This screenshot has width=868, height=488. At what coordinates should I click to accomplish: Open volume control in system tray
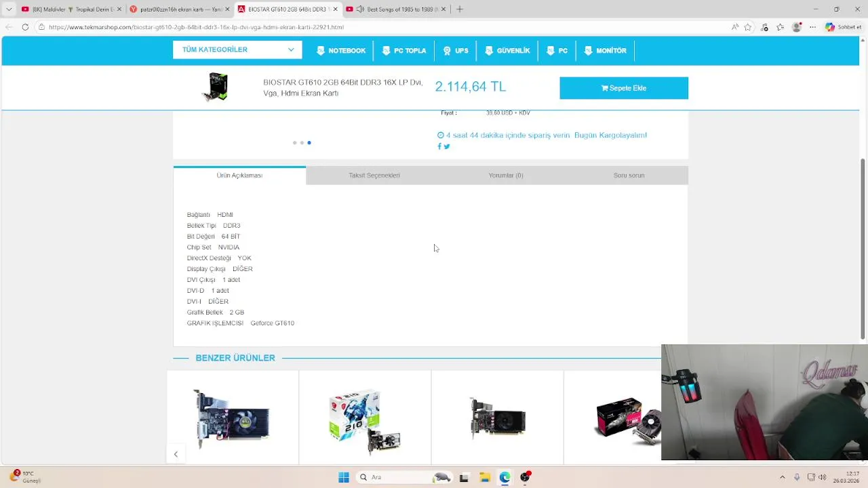tap(822, 477)
